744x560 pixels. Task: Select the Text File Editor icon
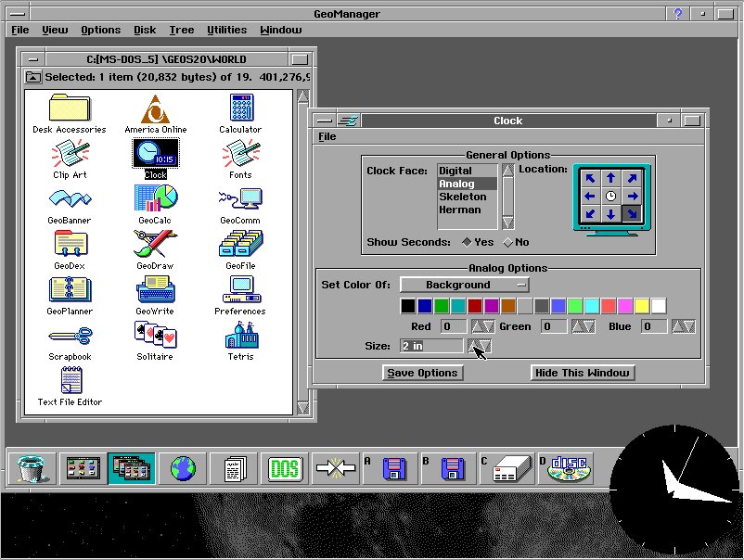(x=70, y=387)
